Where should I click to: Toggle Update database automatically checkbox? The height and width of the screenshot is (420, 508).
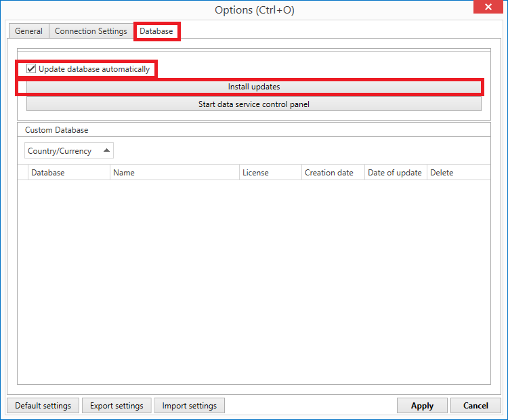point(31,68)
